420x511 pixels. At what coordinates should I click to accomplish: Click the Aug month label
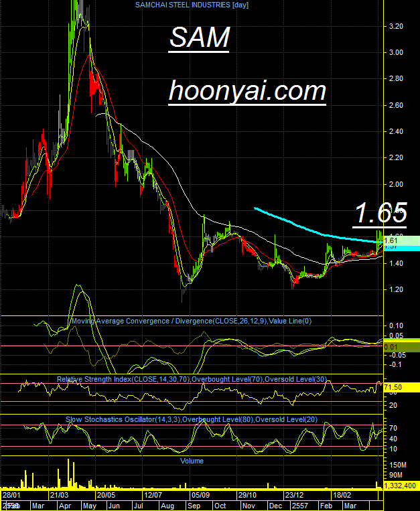[167, 506]
